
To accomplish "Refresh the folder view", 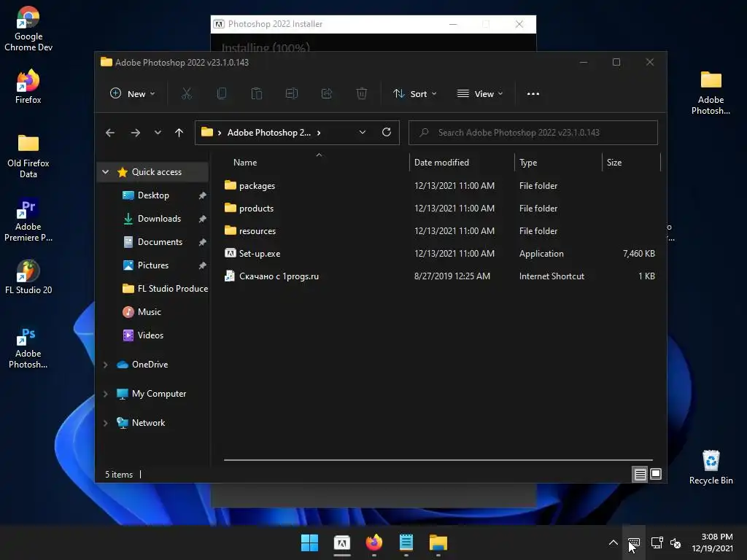I will point(387,133).
